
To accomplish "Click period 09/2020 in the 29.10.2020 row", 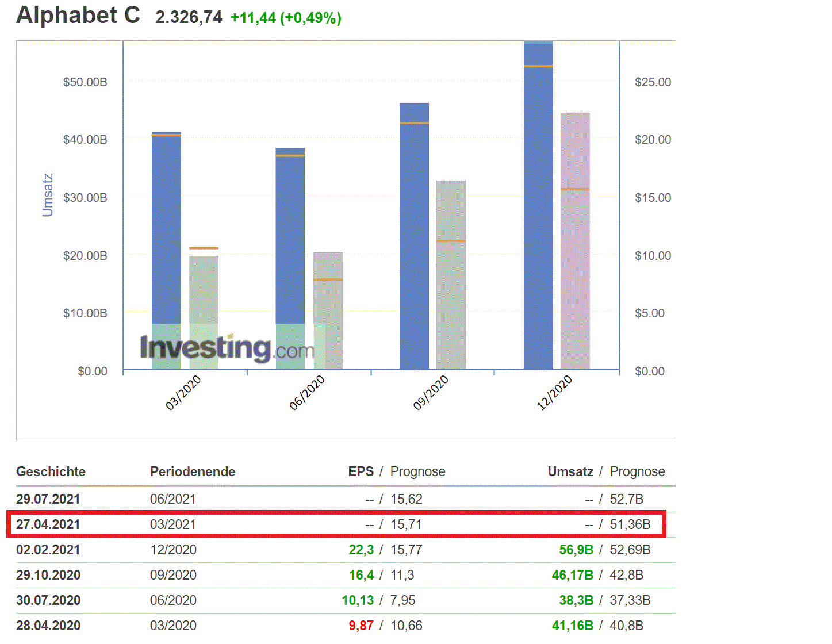I will (173, 575).
